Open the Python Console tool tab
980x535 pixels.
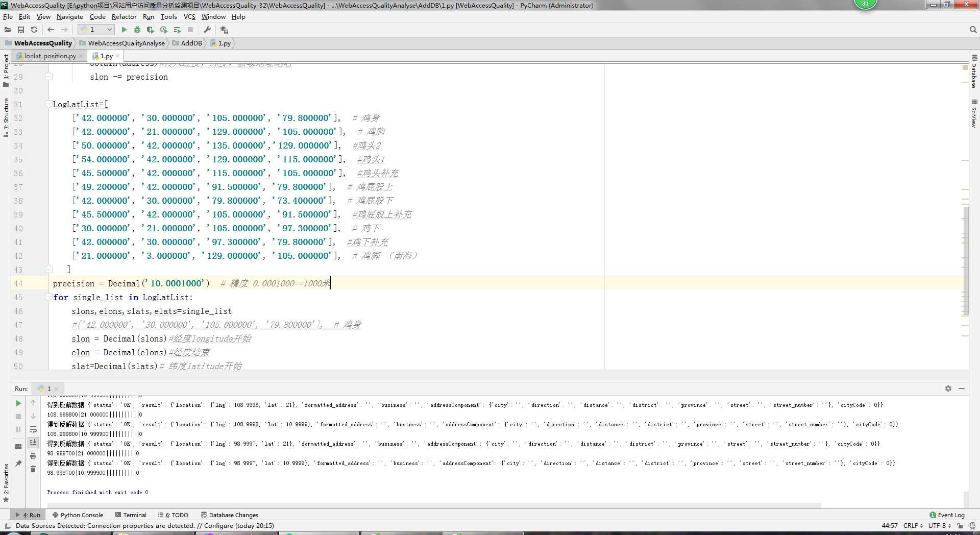tap(78, 515)
